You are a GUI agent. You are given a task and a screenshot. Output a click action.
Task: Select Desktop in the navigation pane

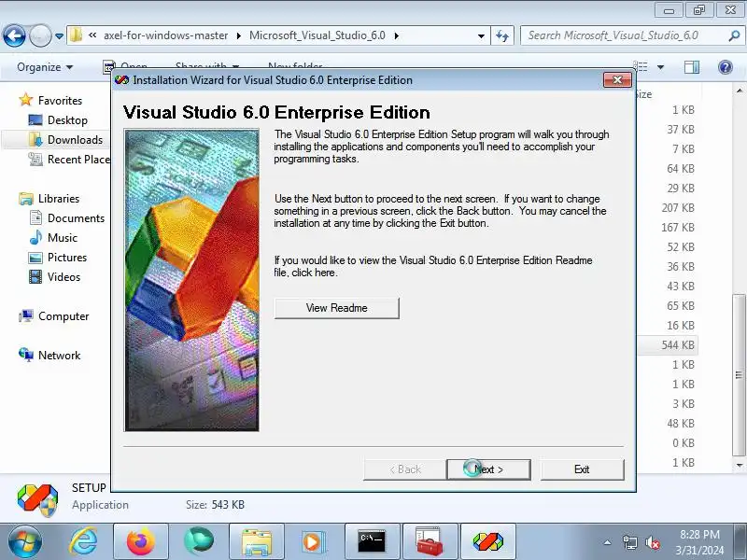tap(67, 120)
